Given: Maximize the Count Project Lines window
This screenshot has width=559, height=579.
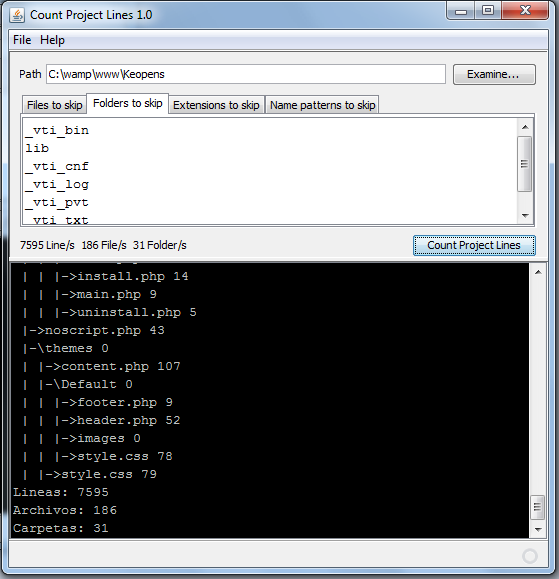Looking at the screenshot, I should tap(488, 11).
